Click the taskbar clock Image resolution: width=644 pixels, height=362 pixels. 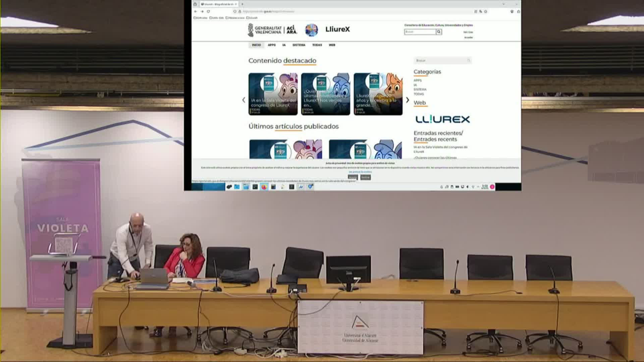485,187
